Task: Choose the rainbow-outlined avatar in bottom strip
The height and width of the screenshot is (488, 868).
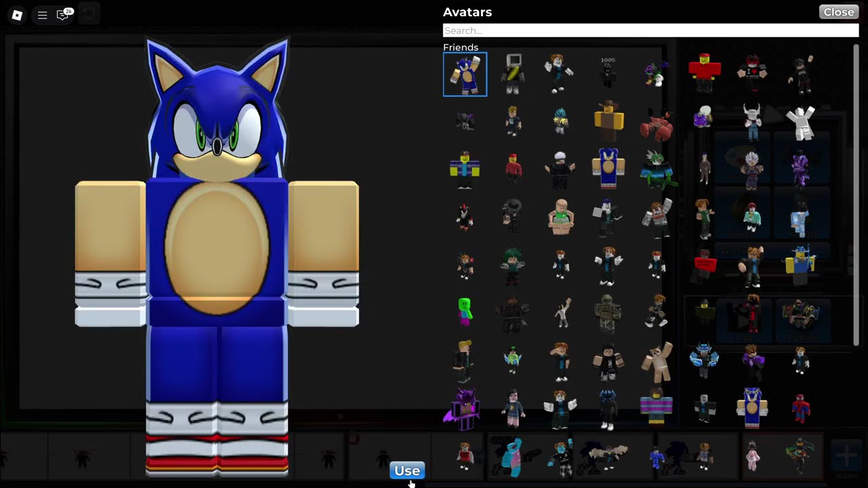Action: (x=800, y=455)
